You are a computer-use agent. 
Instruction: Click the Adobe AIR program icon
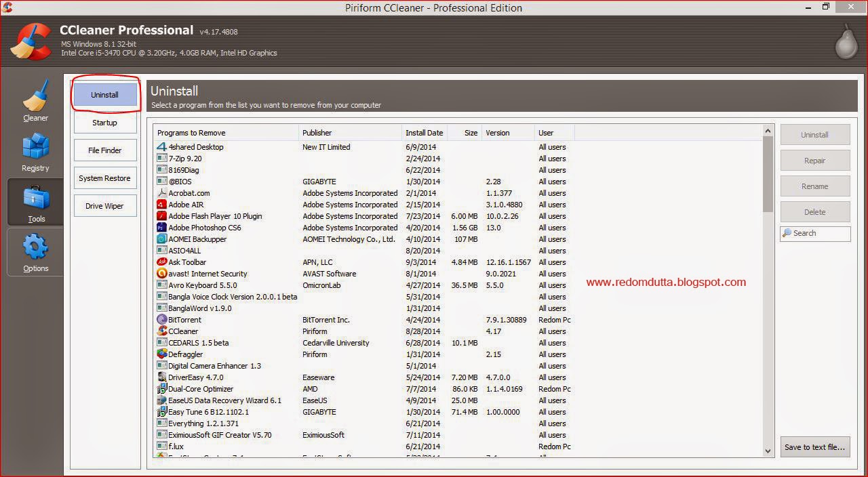pyautogui.click(x=161, y=205)
